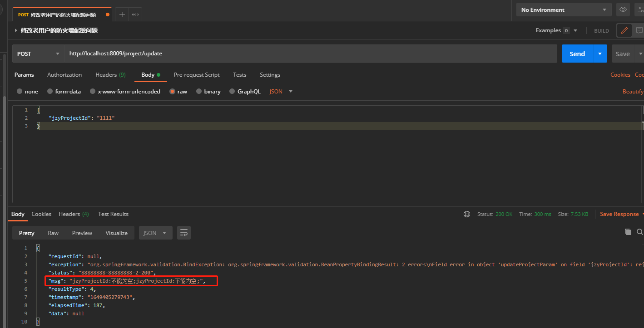Image resolution: width=644 pixels, height=328 pixels.
Task: Open the Save button dropdown arrow
Action: (639, 54)
